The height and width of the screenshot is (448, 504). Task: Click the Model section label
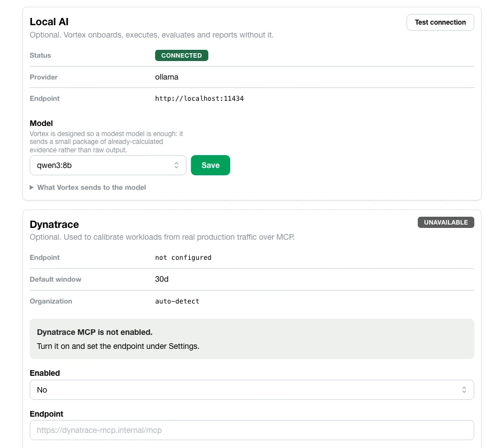coord(41,123)
